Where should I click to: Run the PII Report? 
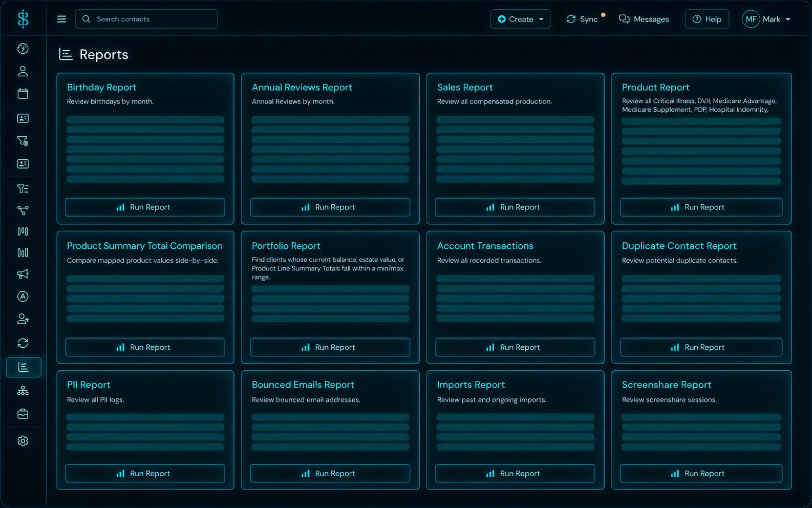[x=145, y=474]
